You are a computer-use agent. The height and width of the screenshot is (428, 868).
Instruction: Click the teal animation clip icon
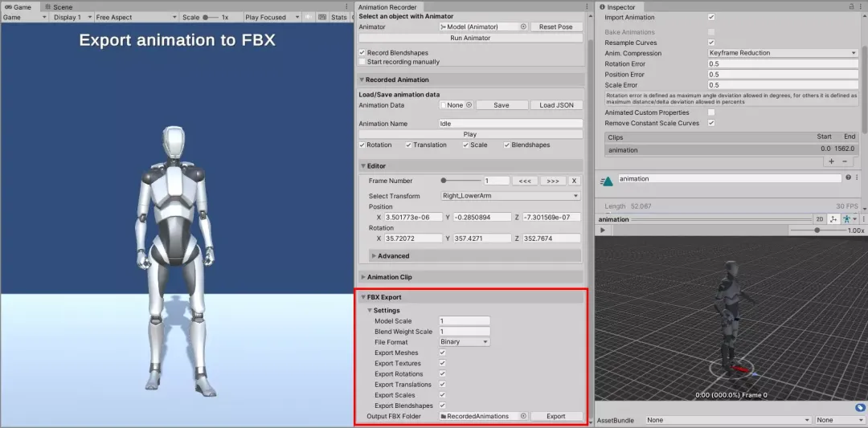point(607,181)
